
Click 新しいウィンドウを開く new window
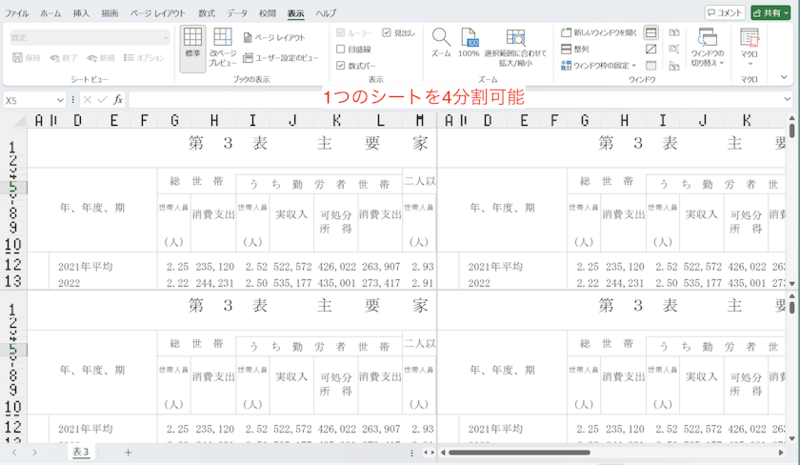point(599,33)
